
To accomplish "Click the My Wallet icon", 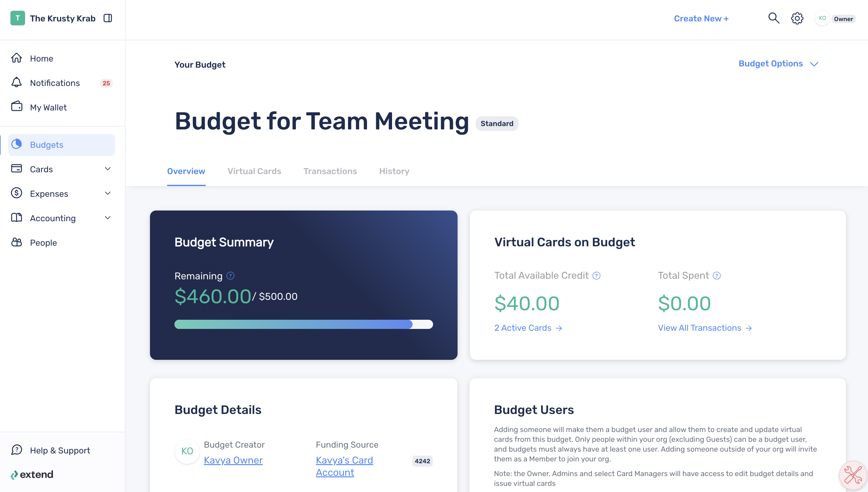I will pos(17,107).
